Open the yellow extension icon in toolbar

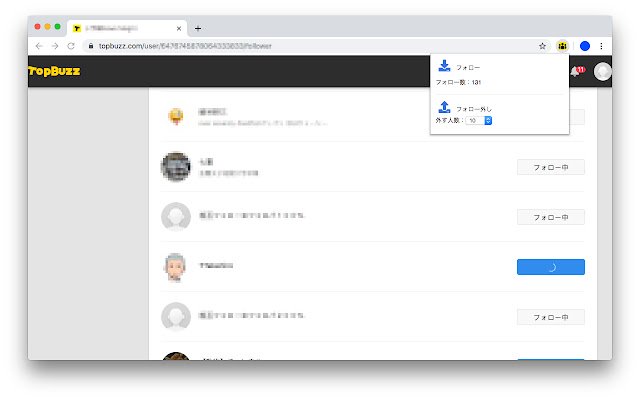tap(562, 46)
